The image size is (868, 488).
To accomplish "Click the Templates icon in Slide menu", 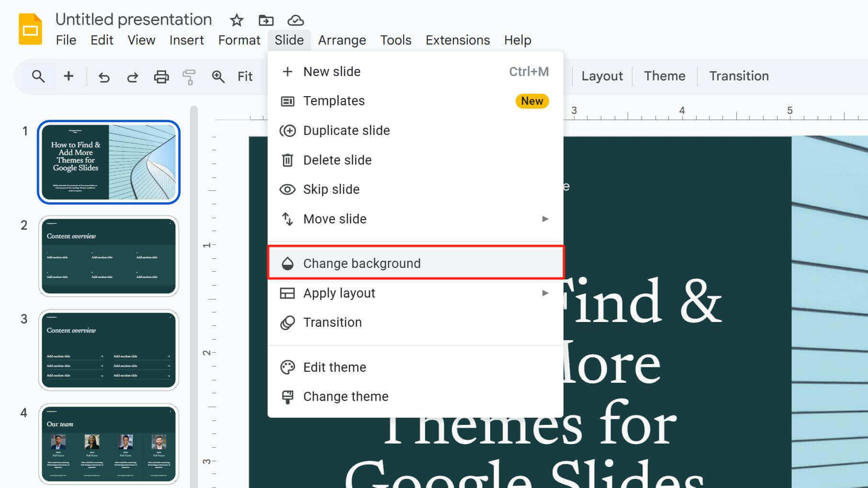I will point(287,101).
